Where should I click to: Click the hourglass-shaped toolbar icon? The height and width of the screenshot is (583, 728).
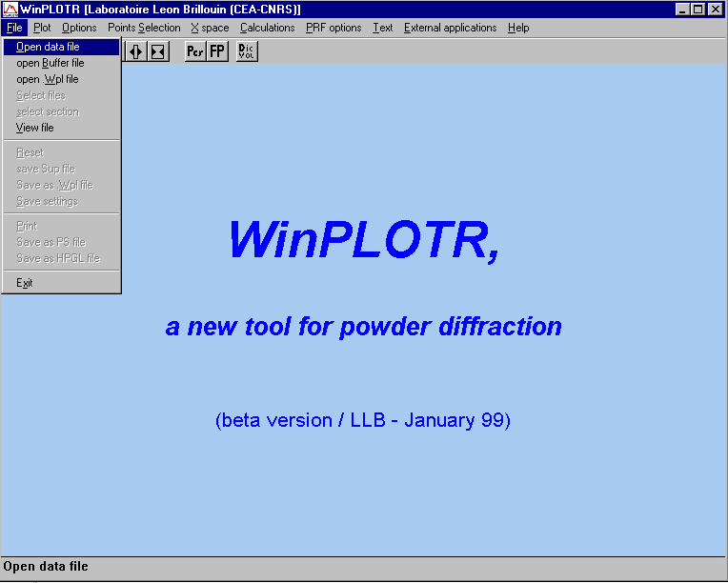(158, 51)
